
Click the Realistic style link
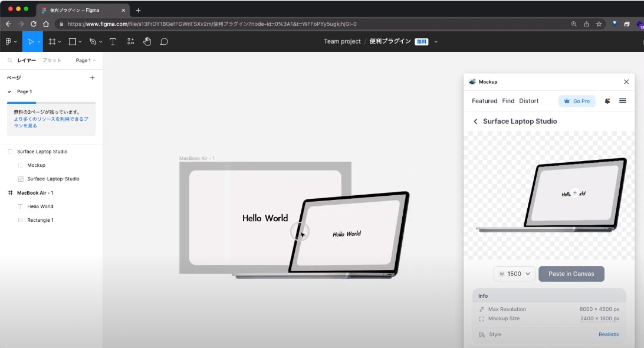click(609, 334)
